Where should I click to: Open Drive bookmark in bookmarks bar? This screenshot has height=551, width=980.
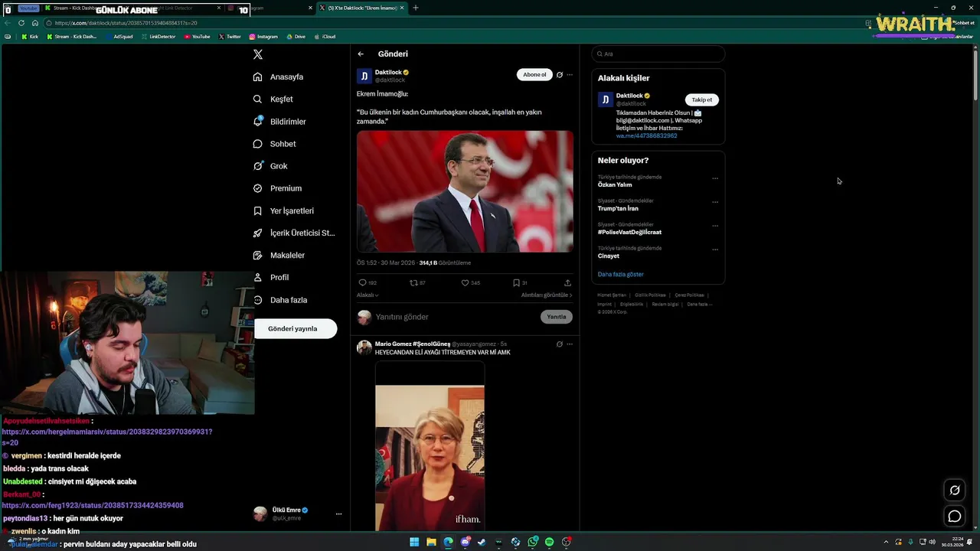296,36
